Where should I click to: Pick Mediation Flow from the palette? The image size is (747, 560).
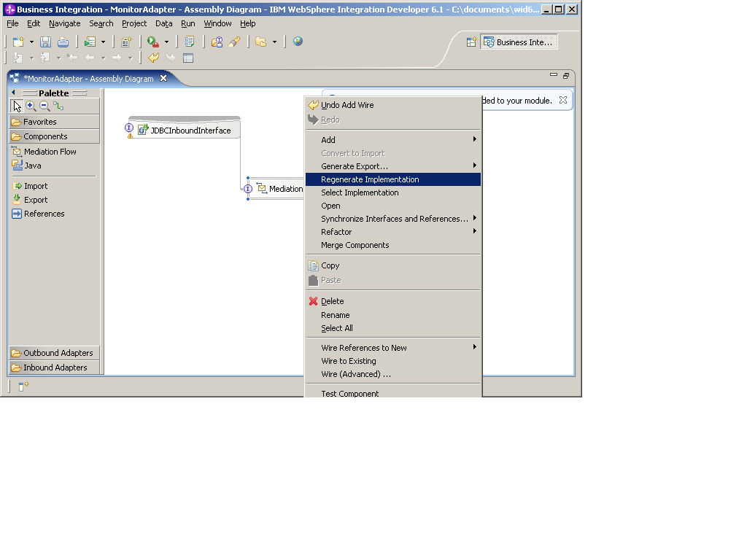click(x=44, y=152)
